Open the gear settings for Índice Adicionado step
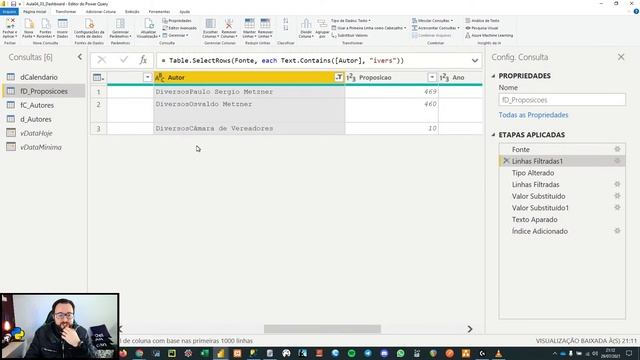Screen dimensions: 640x360 coord(617,231)
